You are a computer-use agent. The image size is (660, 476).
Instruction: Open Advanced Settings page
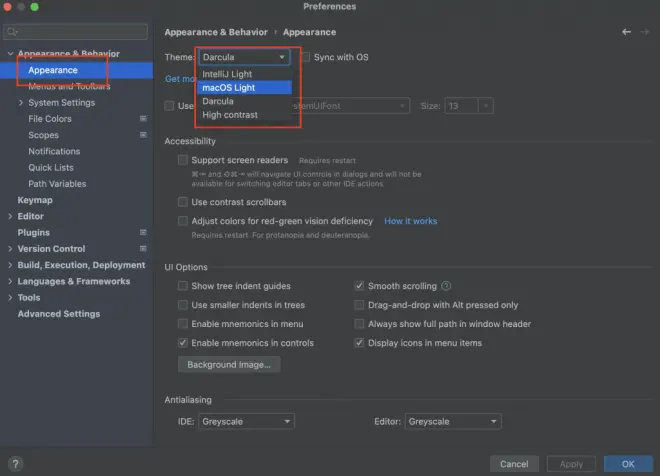[x=59, y=314]
